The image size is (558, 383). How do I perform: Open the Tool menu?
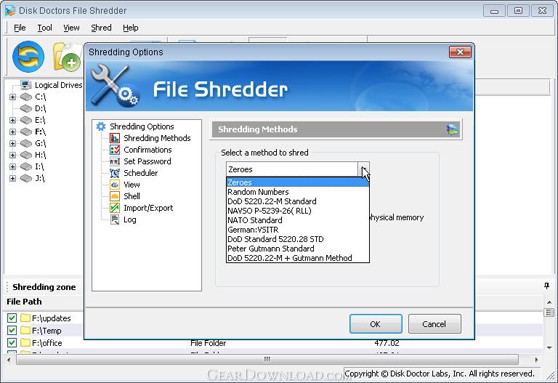45,28
